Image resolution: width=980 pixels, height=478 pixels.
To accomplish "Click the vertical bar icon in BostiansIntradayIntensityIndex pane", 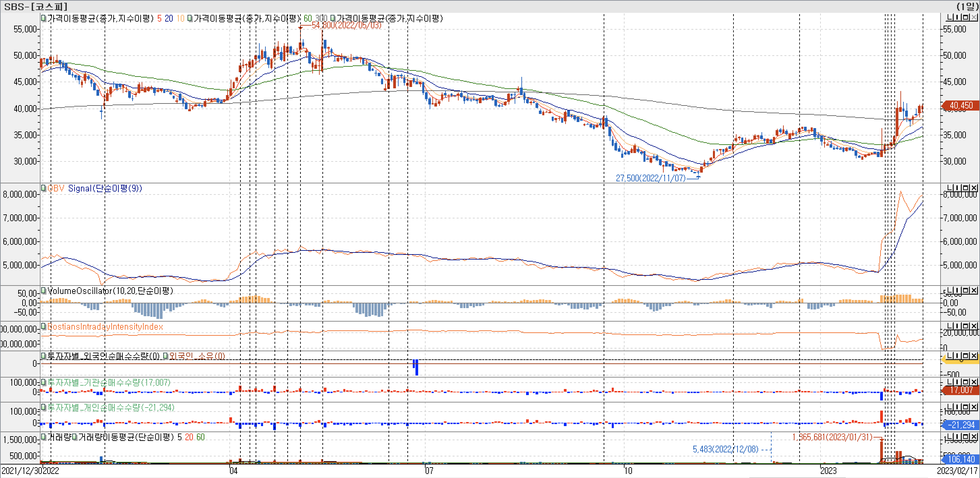I will [957, 326].
